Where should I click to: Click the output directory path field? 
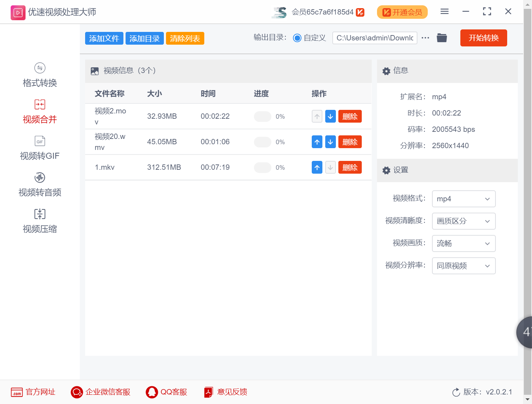coord(375,38)
